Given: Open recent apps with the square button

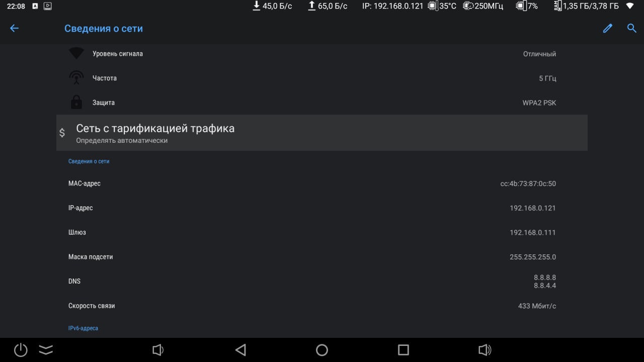Looking at the screenshot, I should 404,350.
